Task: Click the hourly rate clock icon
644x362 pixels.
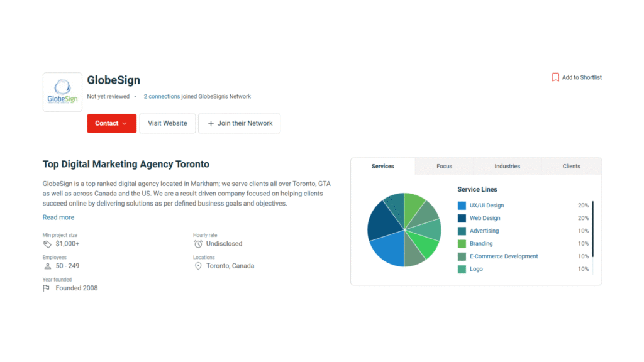Action: point(198,244)
